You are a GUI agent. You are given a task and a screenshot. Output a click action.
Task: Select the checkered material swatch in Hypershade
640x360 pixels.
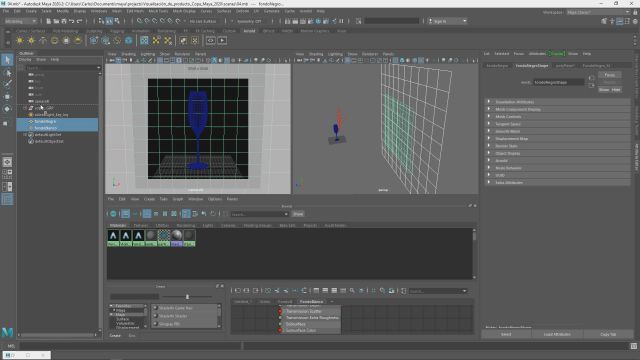pyautogui.click(x=164, y=238)
